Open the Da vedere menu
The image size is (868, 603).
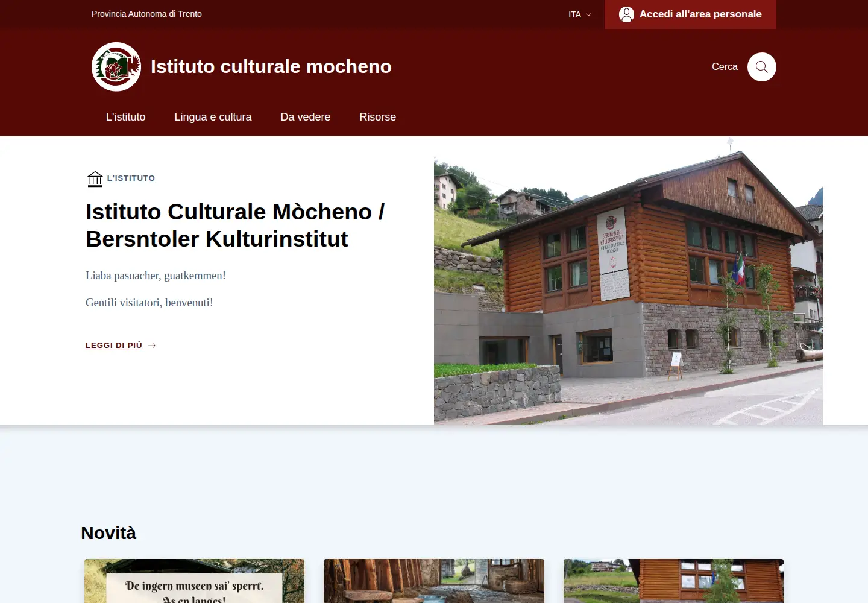(x=306, y=117)
